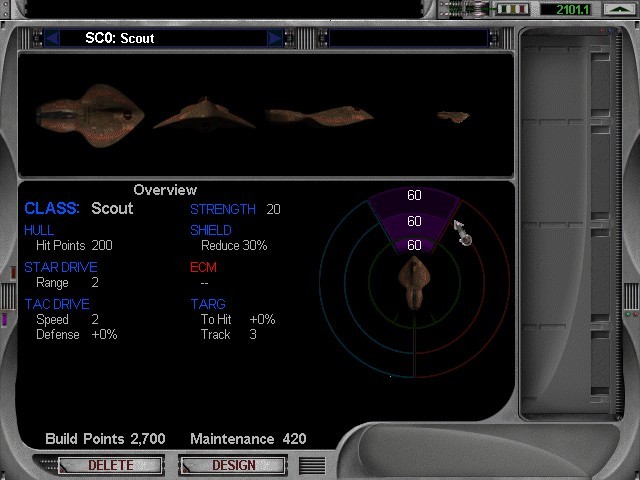
Task: Click the small distant Scout ship image
Action: [453, 117]
